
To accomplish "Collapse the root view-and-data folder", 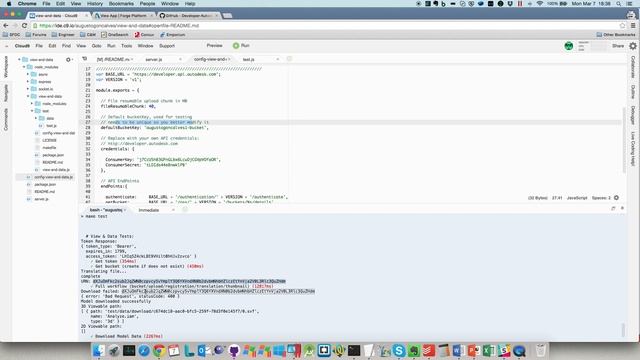I will 19,60.
